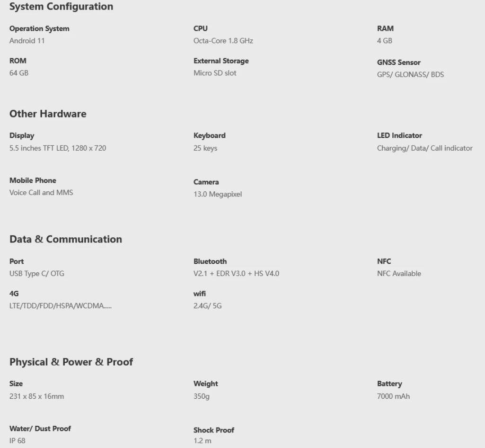Click the RAM 4 GB value
The height and width of the screenshot is (448, 485).
[384, 41]
